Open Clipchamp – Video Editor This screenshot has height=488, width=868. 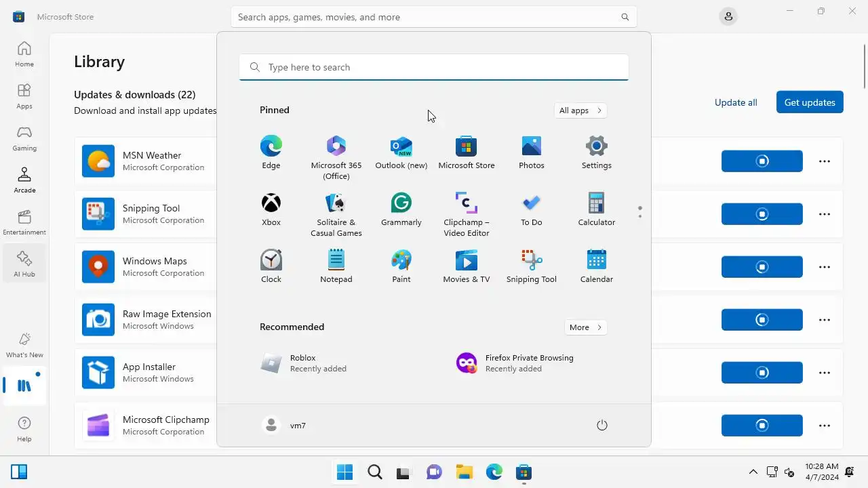[466, 214]
